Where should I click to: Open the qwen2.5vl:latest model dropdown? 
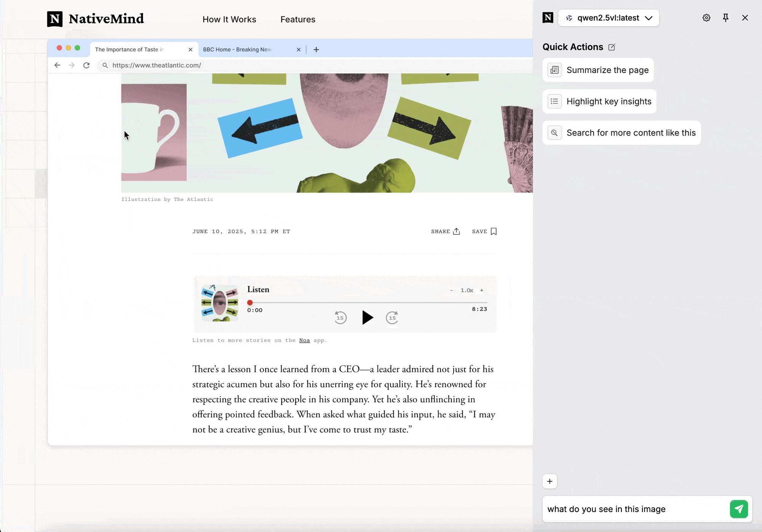coord(608,18)
